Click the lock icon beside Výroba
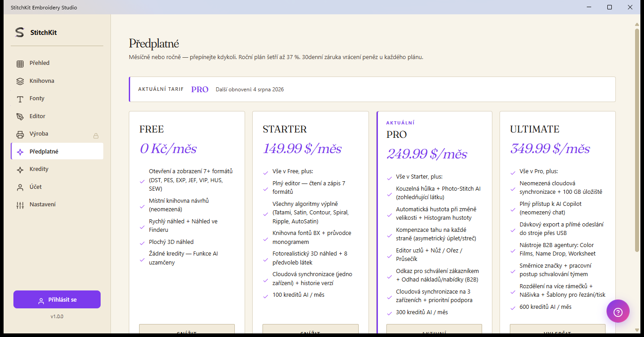 coord(96,136)
